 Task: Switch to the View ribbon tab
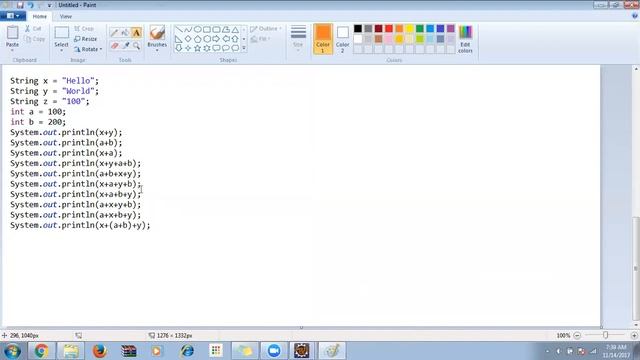click(66, 16)
